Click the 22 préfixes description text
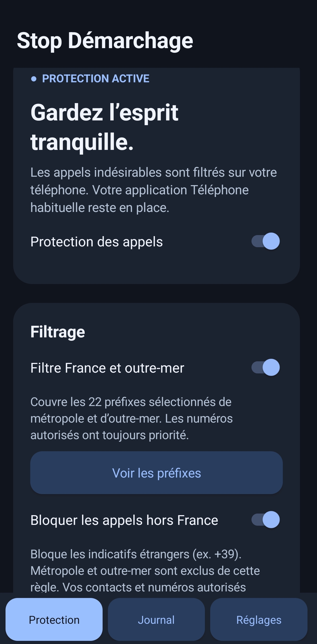This screenshot has width=317, height=644. pyautogui.click(x=132, y=418)
